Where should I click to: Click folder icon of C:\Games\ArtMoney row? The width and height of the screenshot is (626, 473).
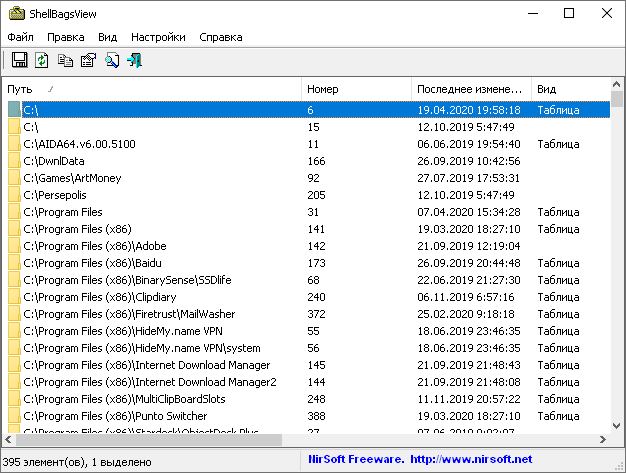click(14, 178)
